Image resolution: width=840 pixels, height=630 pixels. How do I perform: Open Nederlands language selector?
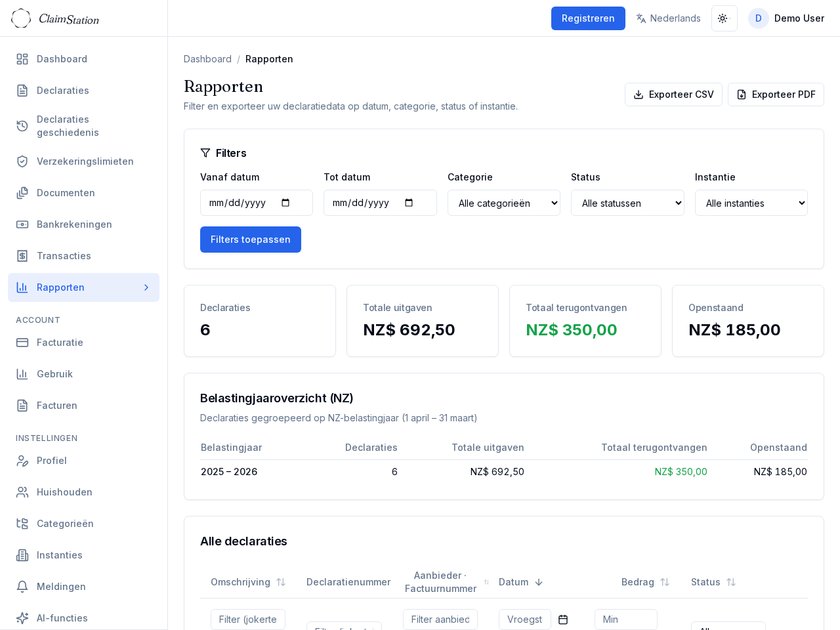668,18
